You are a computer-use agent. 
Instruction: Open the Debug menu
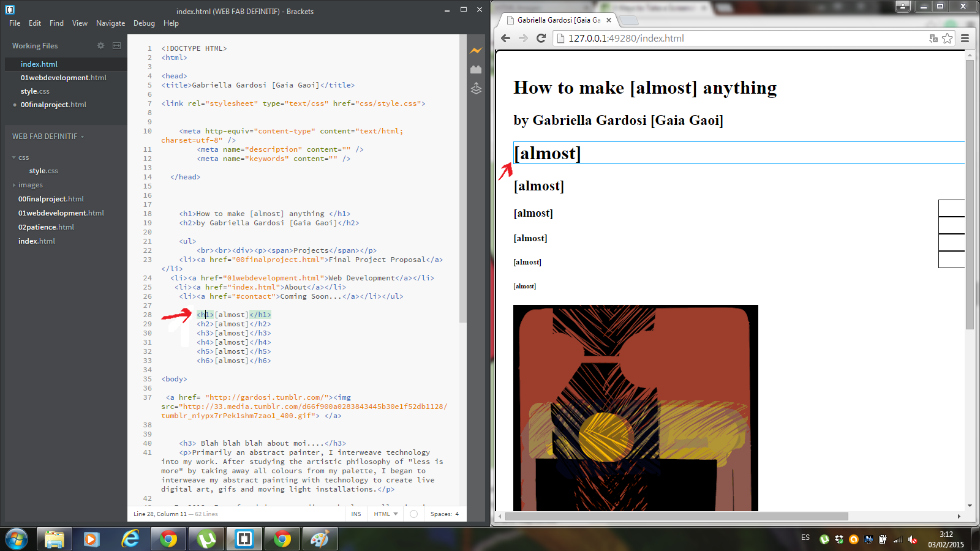(144, 23)
